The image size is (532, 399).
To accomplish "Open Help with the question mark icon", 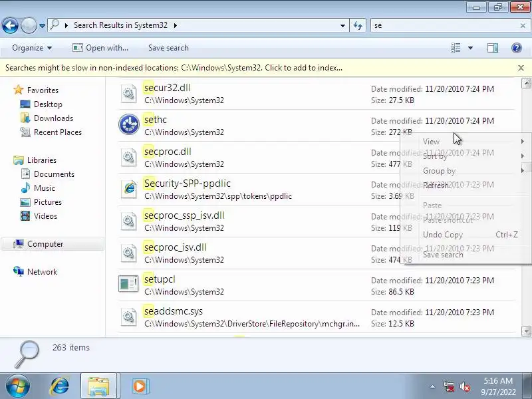I will coord(517,48).
